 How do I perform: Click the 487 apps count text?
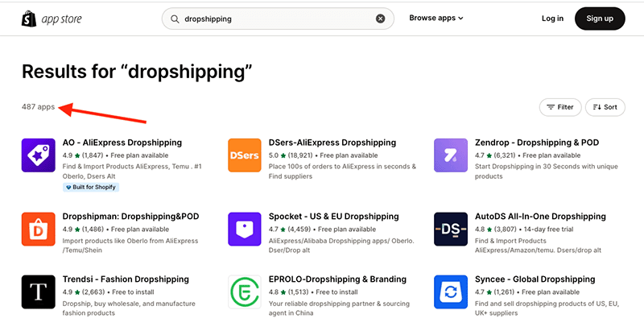[38, 107]
